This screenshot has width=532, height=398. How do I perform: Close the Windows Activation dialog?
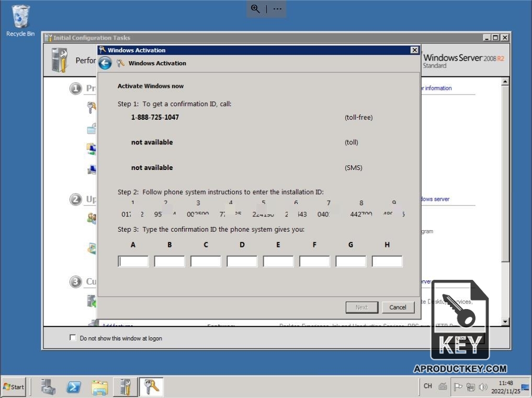[414, 50]
